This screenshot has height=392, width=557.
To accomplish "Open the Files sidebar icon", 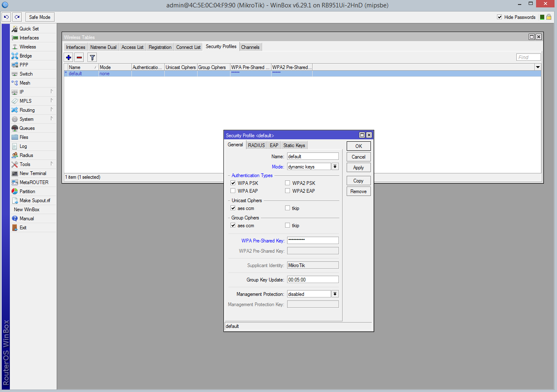I will pos(15,137).
